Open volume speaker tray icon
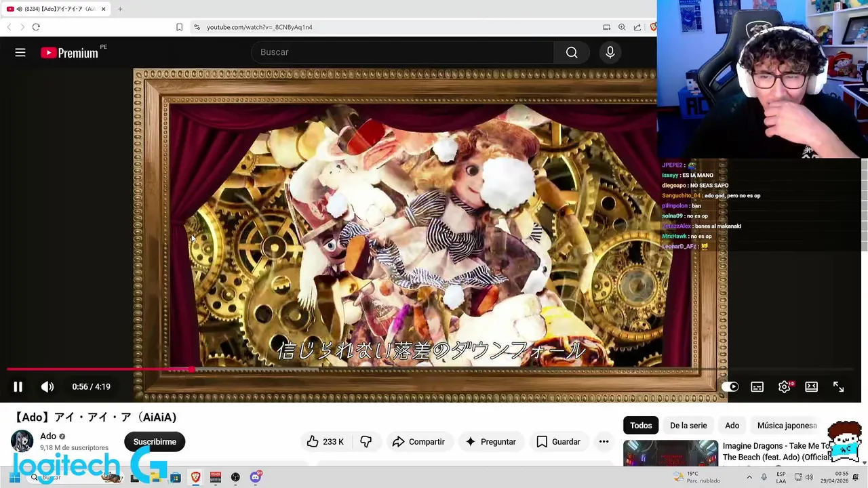 pyautogui.click(x=808, y=478)
